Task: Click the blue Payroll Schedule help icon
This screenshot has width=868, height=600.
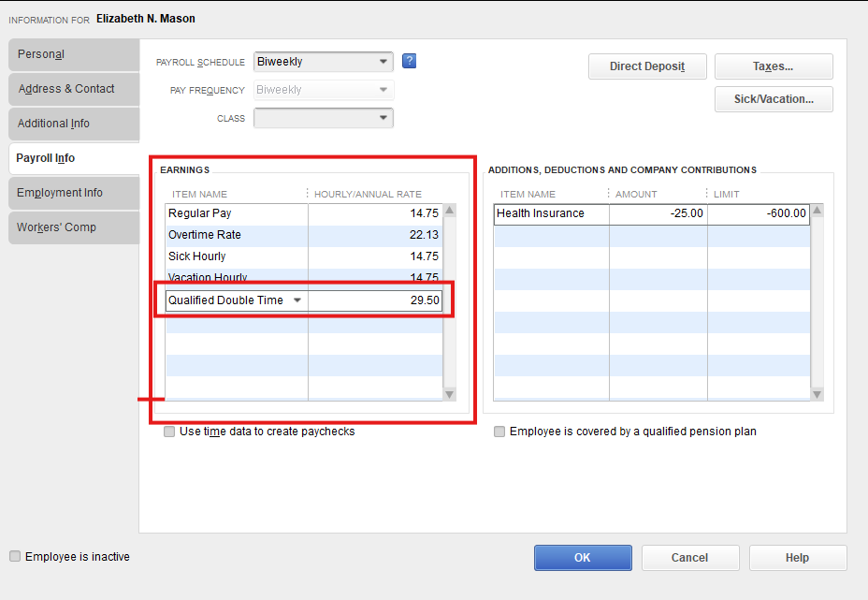Action: click(x=409, y=62)
